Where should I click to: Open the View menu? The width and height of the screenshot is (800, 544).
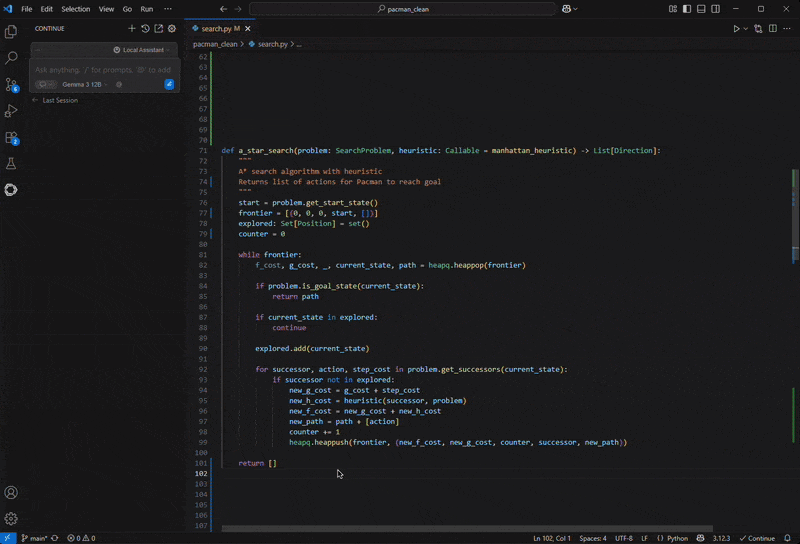tap(106, 9)
